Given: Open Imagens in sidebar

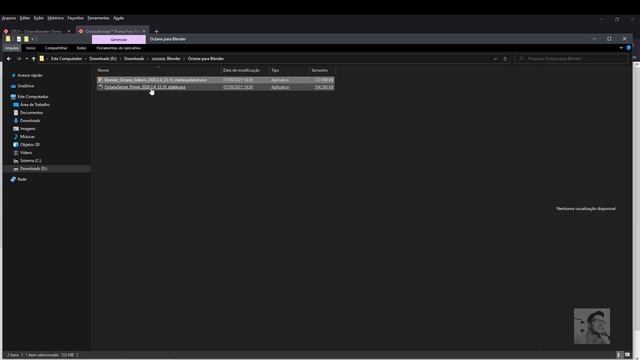Looking at the screenshot, I should [27, 129].
